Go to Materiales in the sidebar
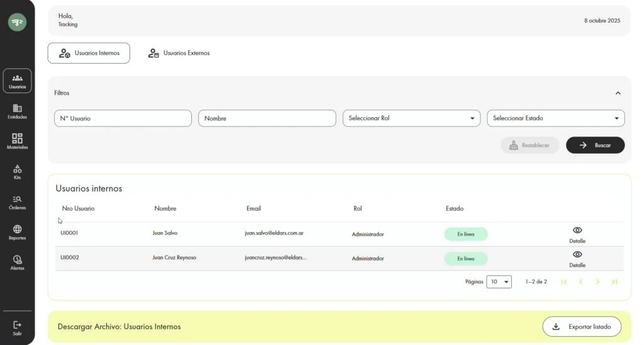 click(17, 142)
